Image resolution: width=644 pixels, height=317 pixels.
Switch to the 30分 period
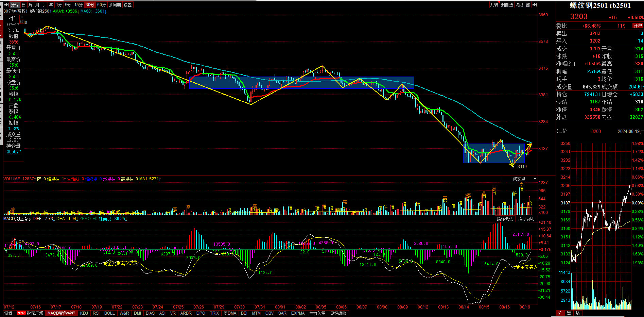point(90,5)
